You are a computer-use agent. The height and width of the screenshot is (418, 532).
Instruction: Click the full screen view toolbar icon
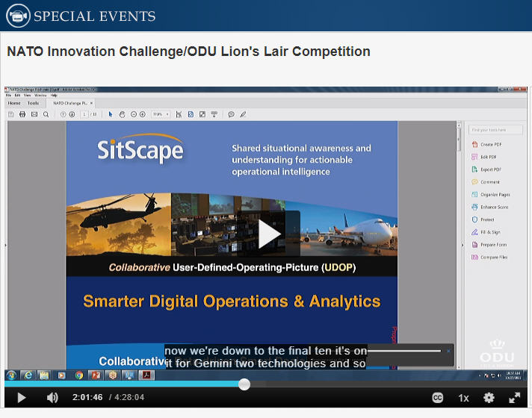point(202,114)
